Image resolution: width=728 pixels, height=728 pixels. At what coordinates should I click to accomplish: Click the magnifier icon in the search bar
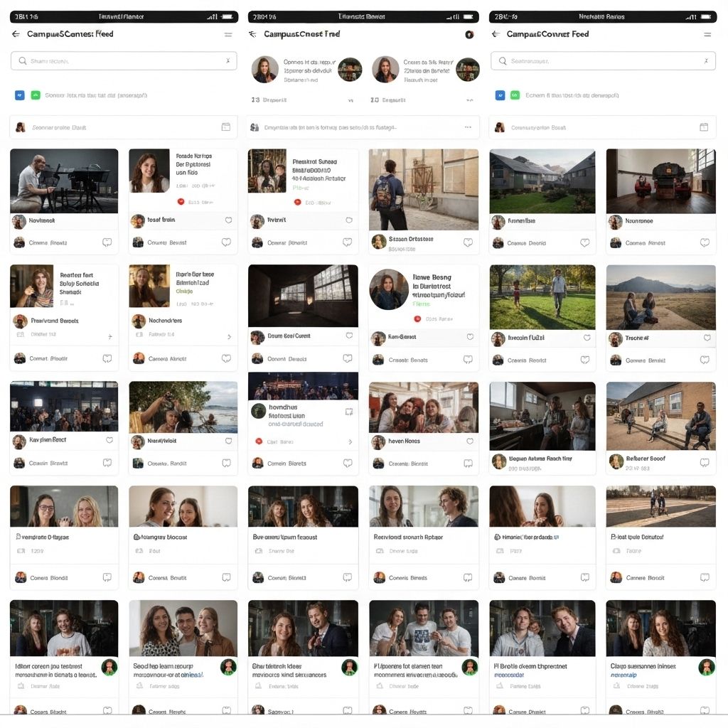pos(22,60)
